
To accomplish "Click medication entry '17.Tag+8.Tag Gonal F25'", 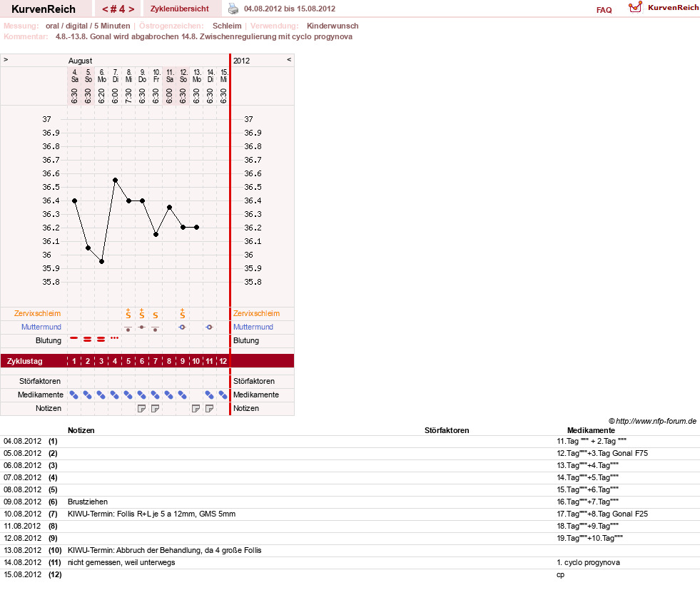I will tap(602, 514).
